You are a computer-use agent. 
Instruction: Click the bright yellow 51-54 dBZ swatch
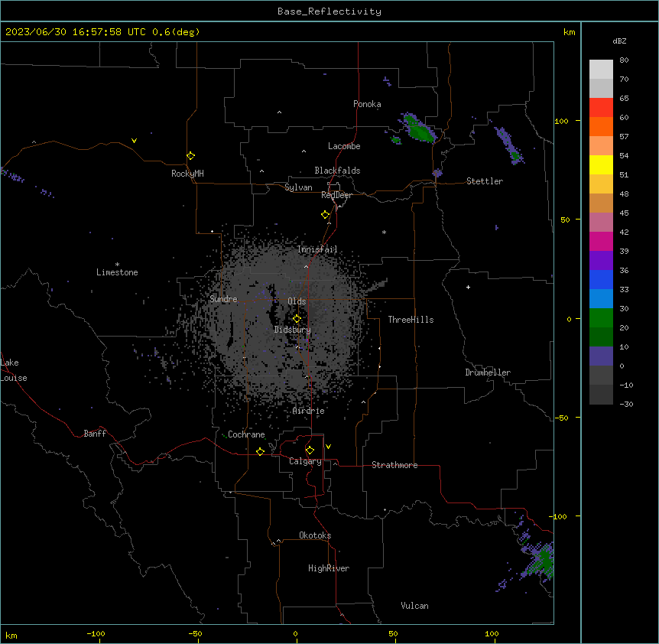[601, 164]
